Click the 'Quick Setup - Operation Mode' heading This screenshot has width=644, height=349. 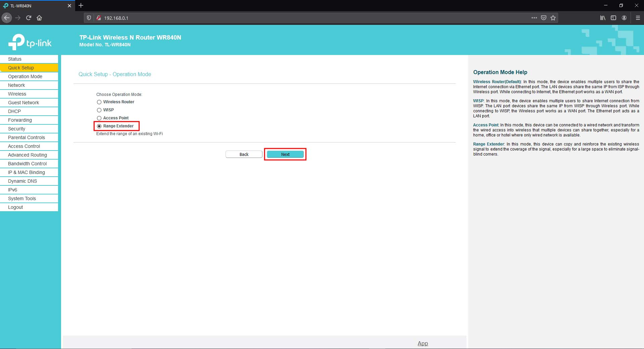coord(115,74)
